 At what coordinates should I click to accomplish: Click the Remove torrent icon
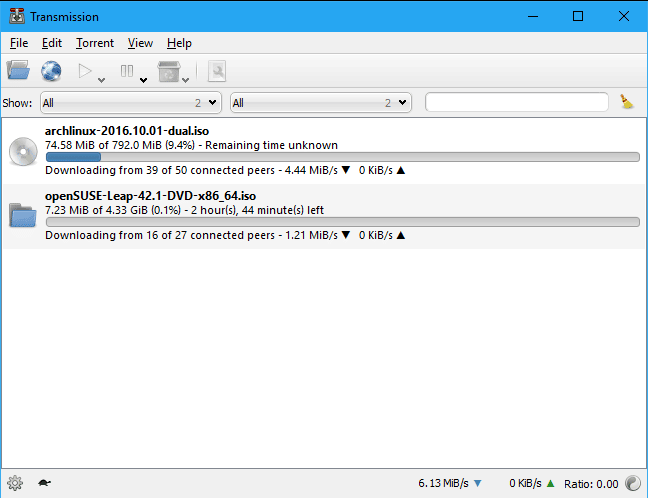169,71
